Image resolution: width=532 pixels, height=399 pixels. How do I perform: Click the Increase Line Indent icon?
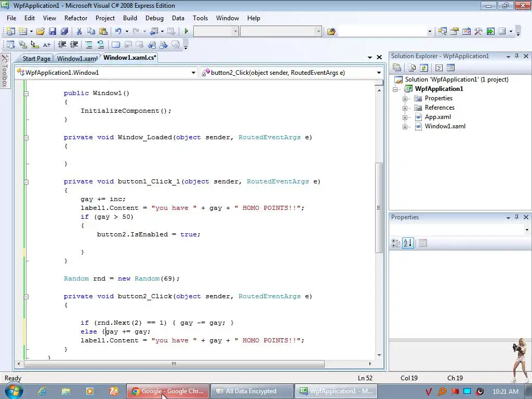coord(74,45)
